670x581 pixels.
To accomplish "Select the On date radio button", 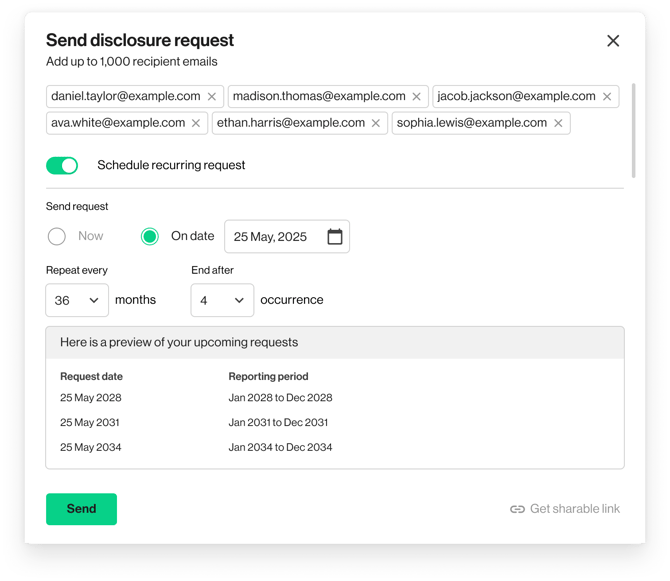I will [150, 237].
